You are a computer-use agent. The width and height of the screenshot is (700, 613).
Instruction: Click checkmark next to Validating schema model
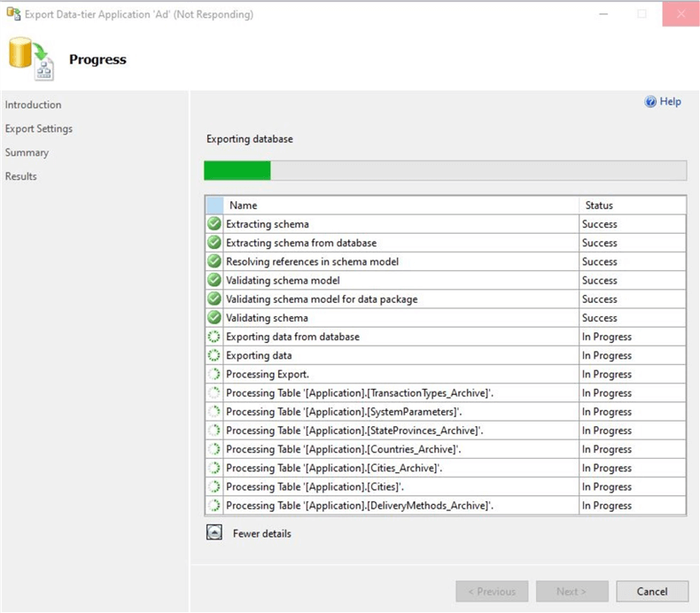click(214, 280)
